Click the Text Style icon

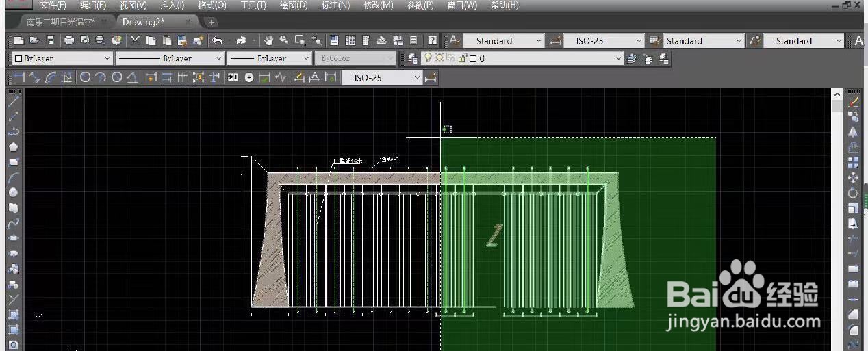click(455, 40)
